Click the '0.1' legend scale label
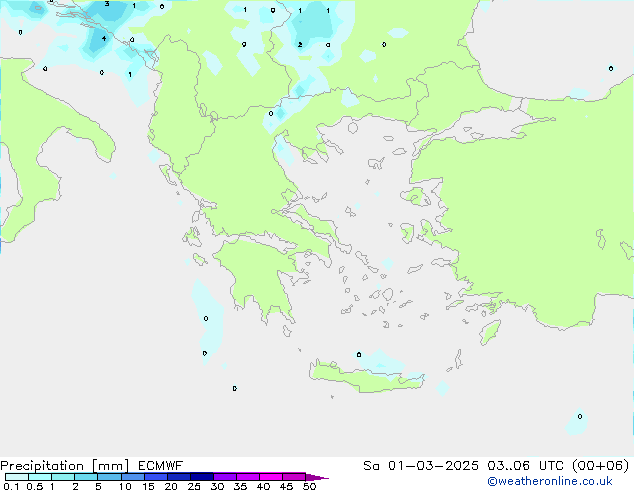This screenshot has height=490, width=634. coord(11,486)
